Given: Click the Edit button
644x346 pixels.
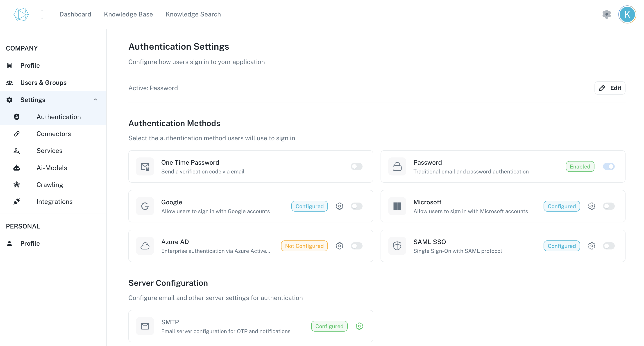Looking at the screenshot, I should point(610,88).
